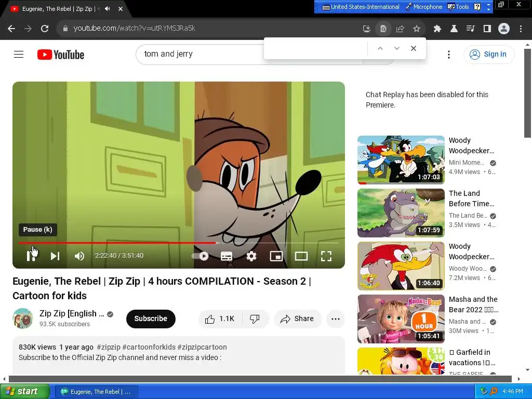The height and width of the screenshot is (399, 532).
Task: Select Eugenie, The Rebel taskbar item
Action: point(96,392)
